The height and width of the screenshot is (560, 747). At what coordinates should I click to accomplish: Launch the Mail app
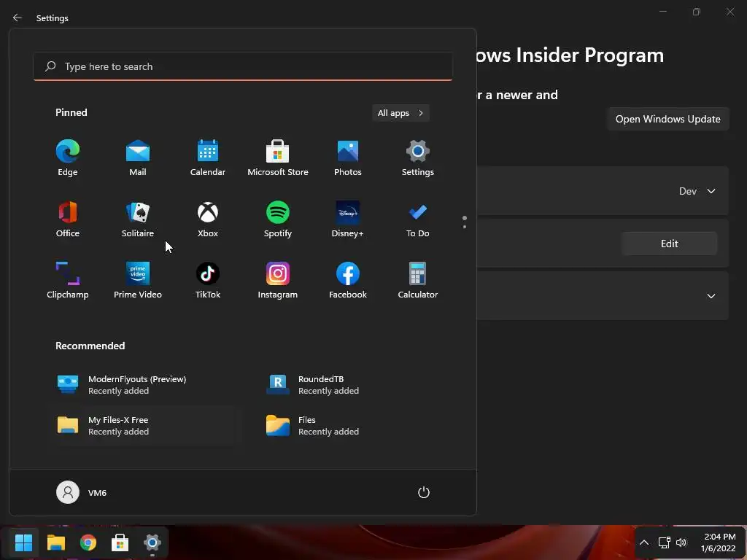(138, 158)
